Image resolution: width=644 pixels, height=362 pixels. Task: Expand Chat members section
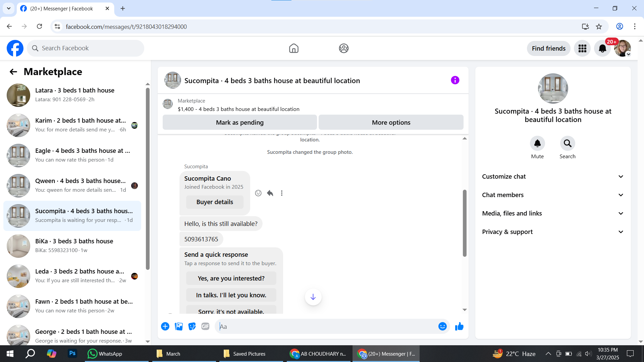coord(553,195)
